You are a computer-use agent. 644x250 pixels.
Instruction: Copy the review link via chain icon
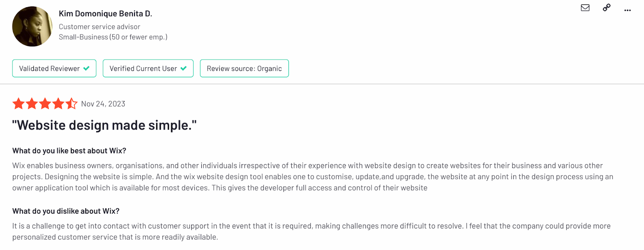pyautogui.click(x=606, y=8)
